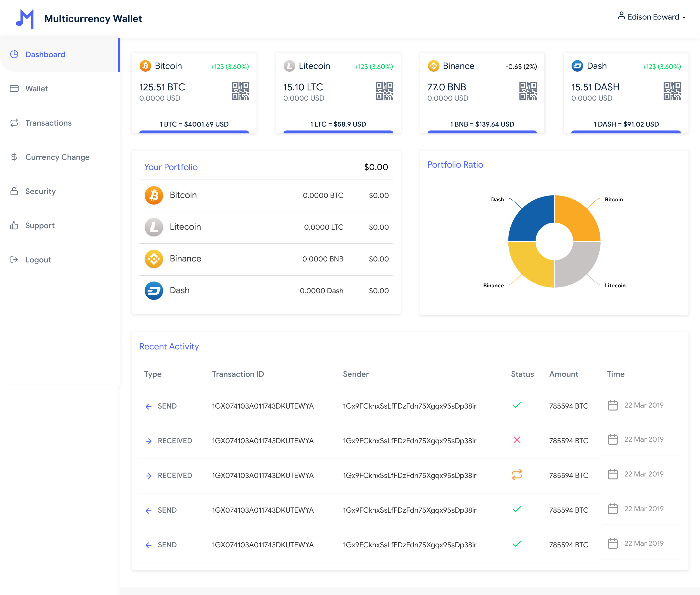The width and height of the screenshot is (700, 595).
Task: Click the calendar icon in first activity row
Action: tap(612, 405)
